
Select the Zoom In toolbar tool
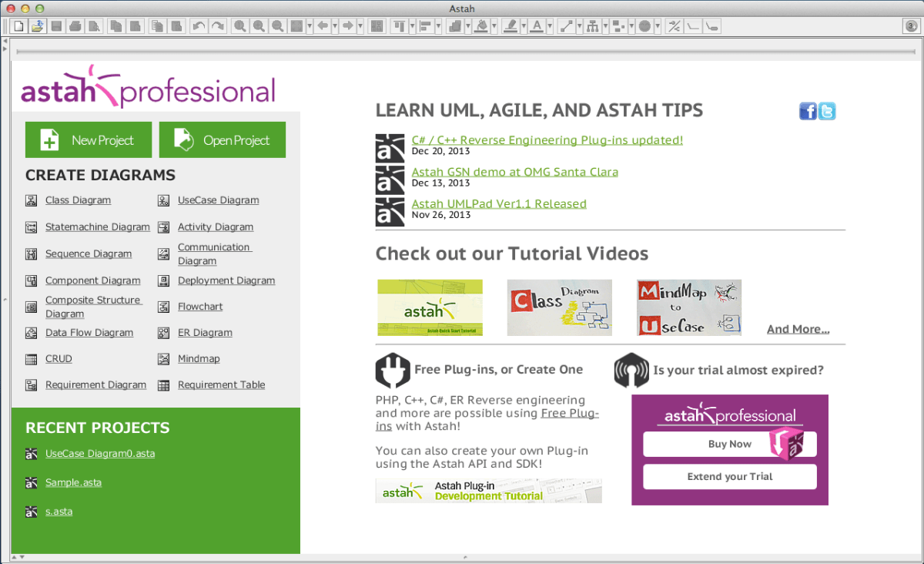(x=259, y=25)
